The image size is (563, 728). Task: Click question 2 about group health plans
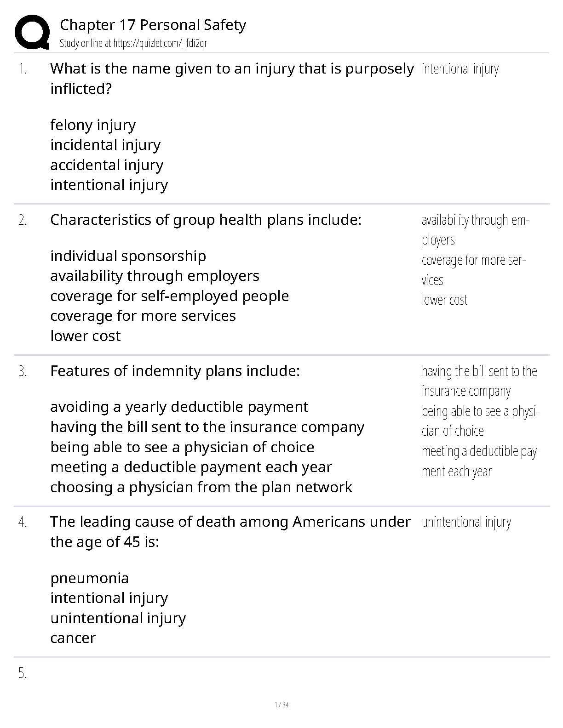(x=206, y=220)
